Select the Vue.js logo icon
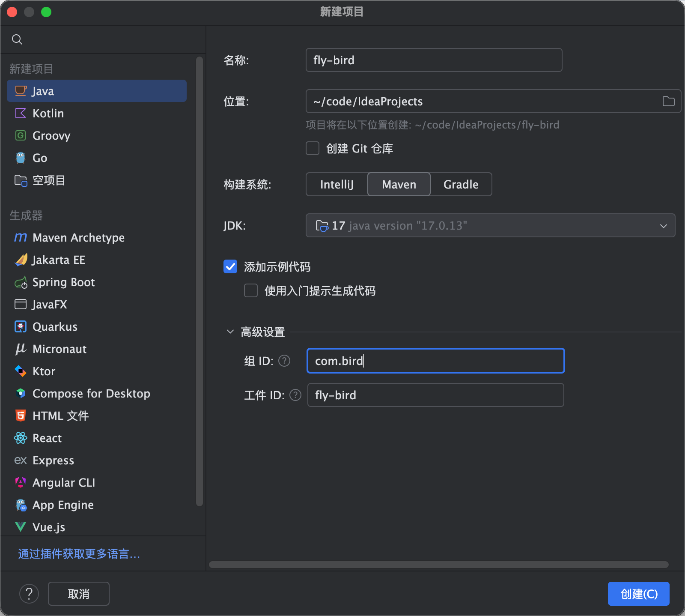 coord(21,527)
